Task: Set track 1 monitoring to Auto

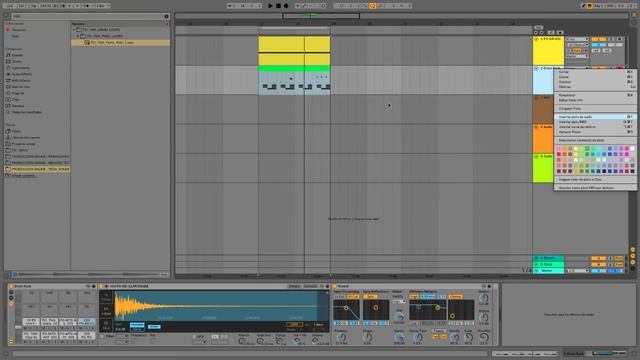Action: coord(577,51)
